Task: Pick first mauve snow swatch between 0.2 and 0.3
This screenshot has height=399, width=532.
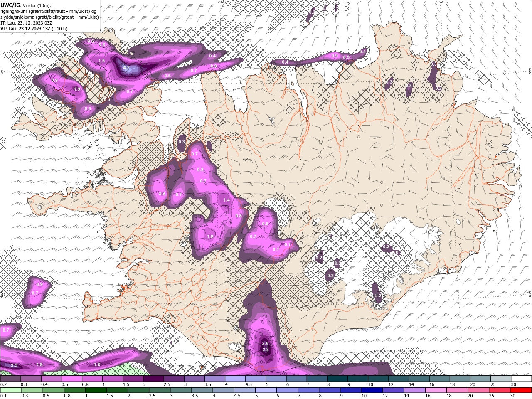Action: 10,379
